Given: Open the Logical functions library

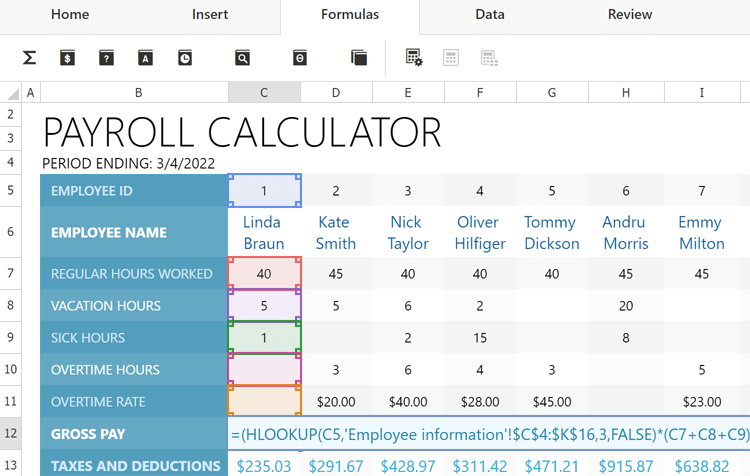Looking at the screenshot, I should (x=106, y=58).
